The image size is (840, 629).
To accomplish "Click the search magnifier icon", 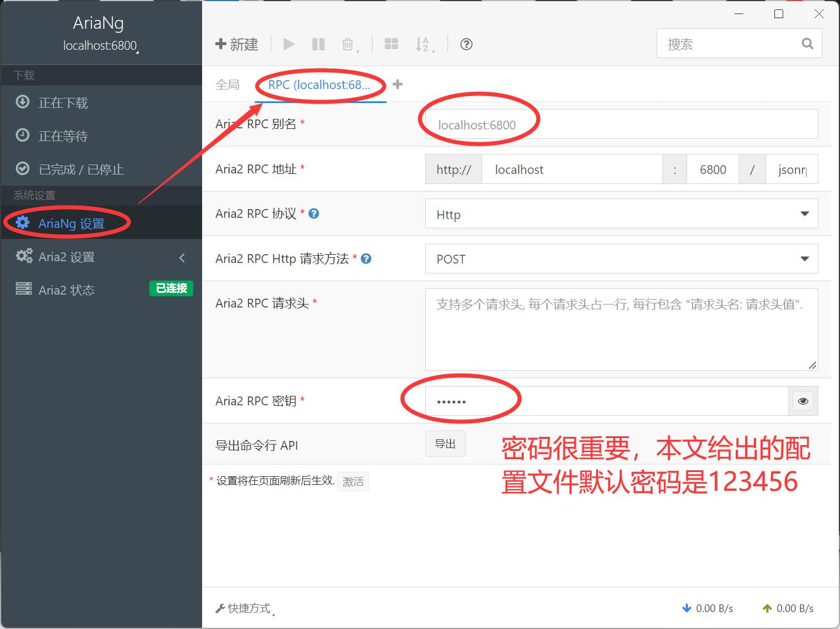I will (807, 44).
